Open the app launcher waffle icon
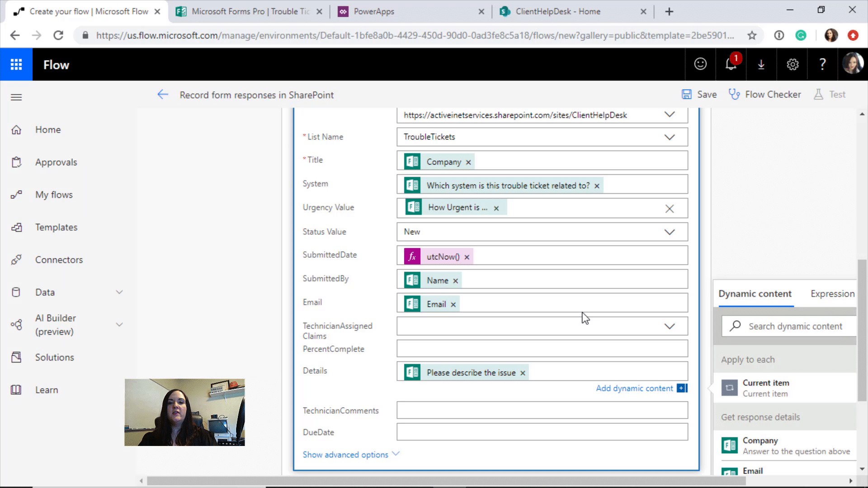 point(16,65)
